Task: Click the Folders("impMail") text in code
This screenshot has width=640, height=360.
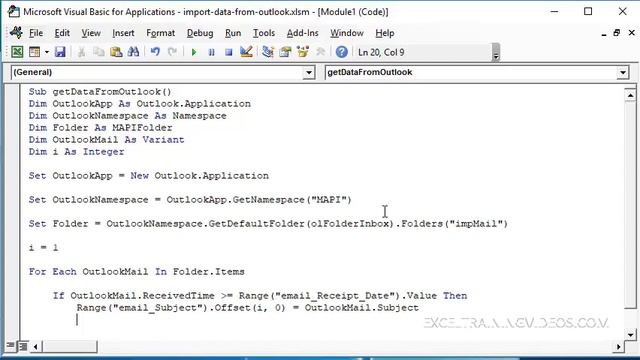Action: click(x=455, y=224)
